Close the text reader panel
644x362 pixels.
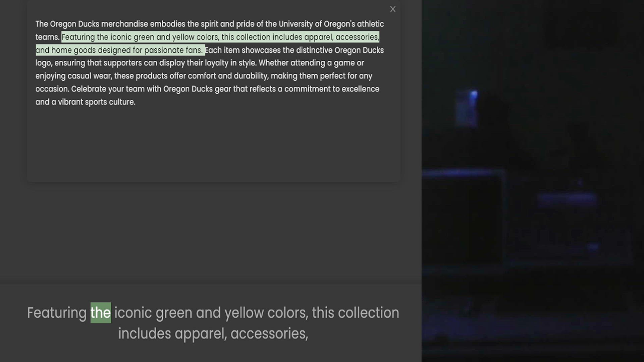[x=393, y=9]
